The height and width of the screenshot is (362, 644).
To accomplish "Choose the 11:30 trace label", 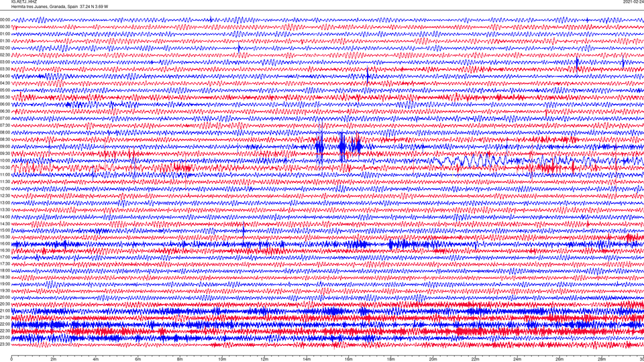I will tap(5, 182).
